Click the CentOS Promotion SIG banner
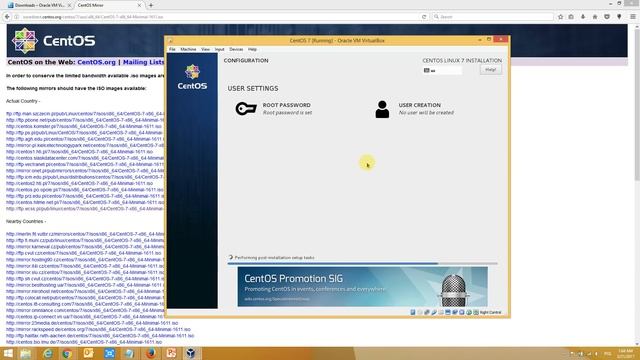 pos(362,287)
